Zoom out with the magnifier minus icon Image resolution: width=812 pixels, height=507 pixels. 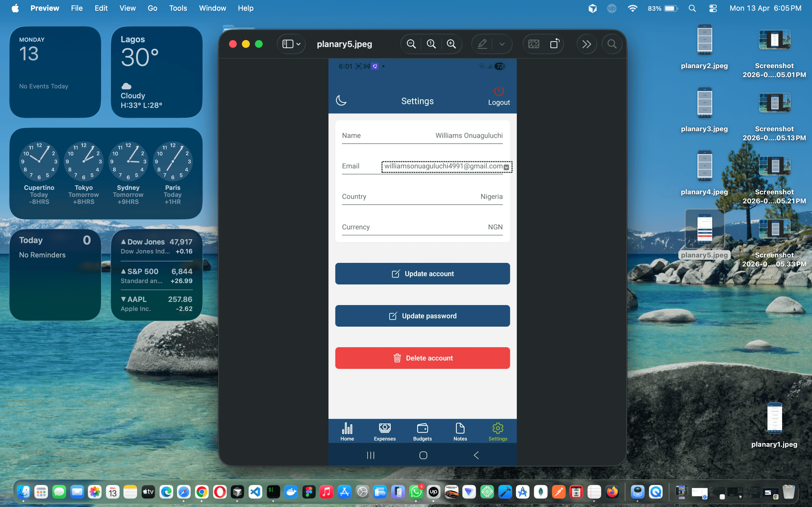click(x=411, y=44)
